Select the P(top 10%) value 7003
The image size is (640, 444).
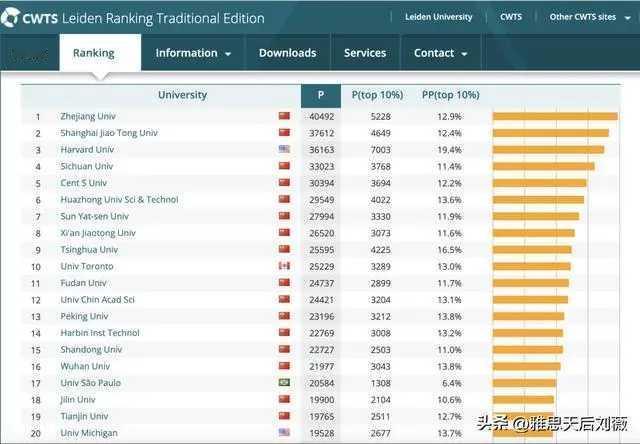[x=380, y=150]
